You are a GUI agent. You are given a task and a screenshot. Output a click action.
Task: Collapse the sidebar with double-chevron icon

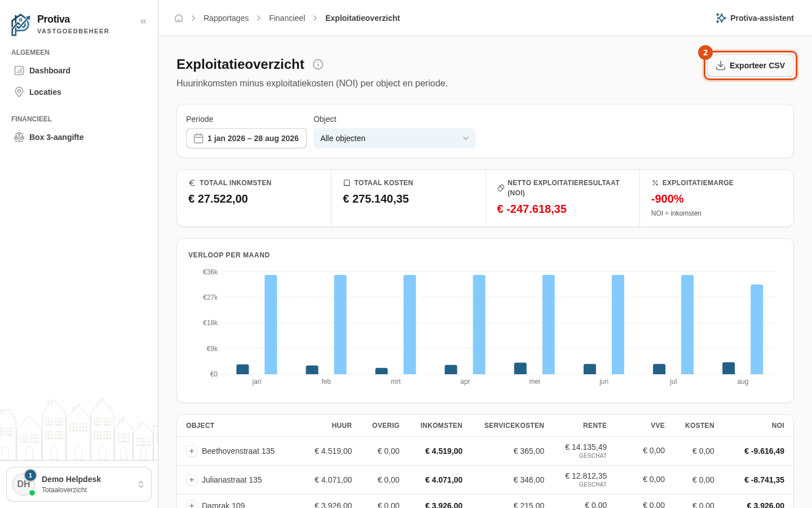(143, 21)
